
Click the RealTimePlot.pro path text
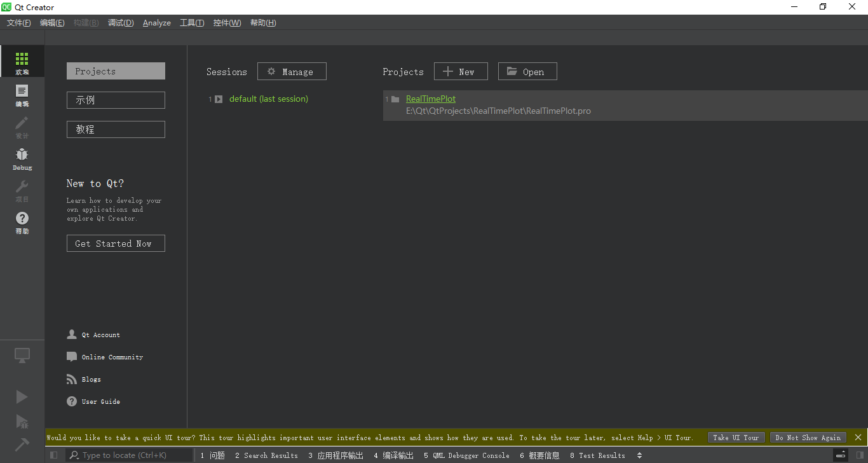pyautogui.click(x=498, y=111)
